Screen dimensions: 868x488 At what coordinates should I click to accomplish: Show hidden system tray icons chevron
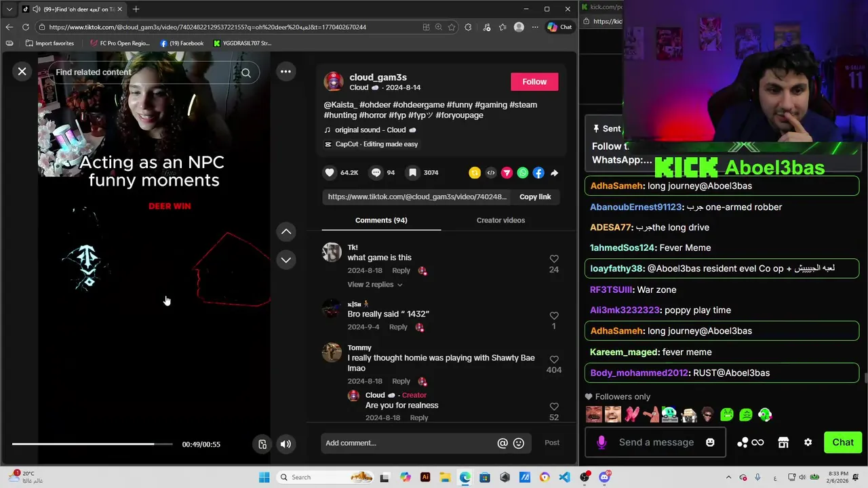pos(729,478)
